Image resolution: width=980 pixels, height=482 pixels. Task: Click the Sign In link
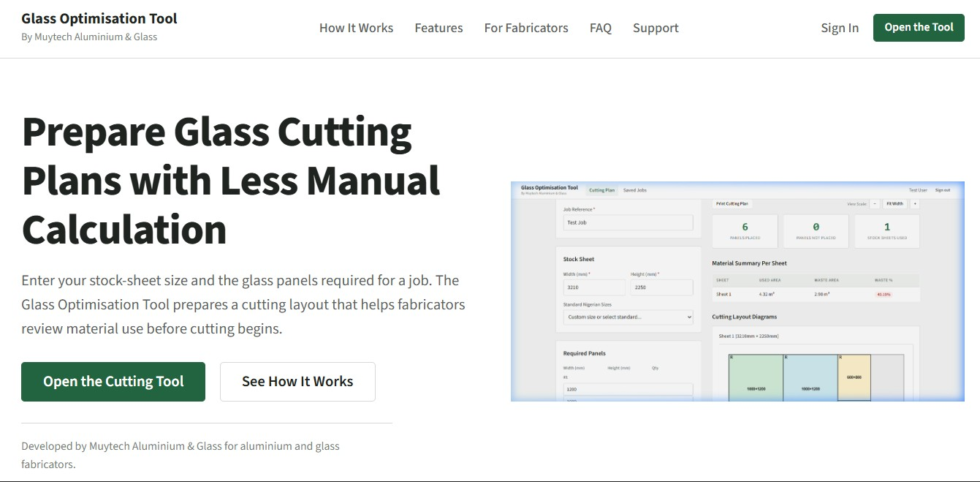click(840, 28)
